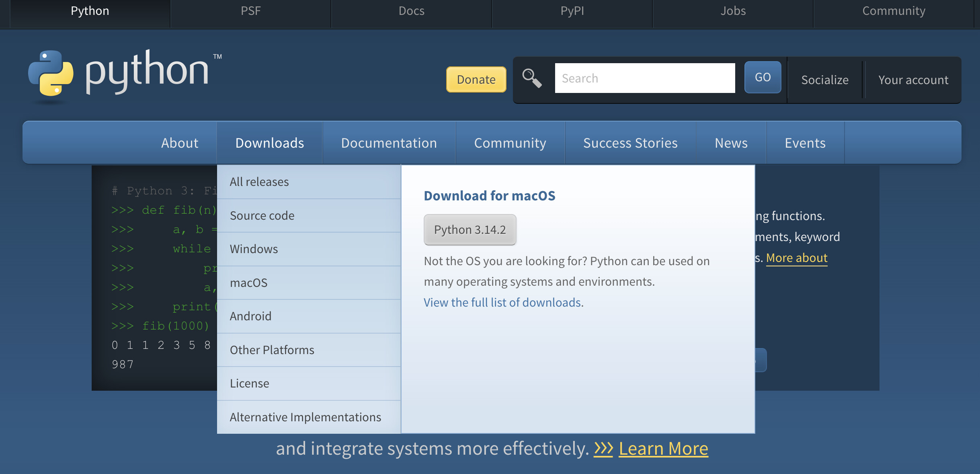Open the Android downloads entry
The width and height of the screenshot is (980, 474).
pos(250,316)
